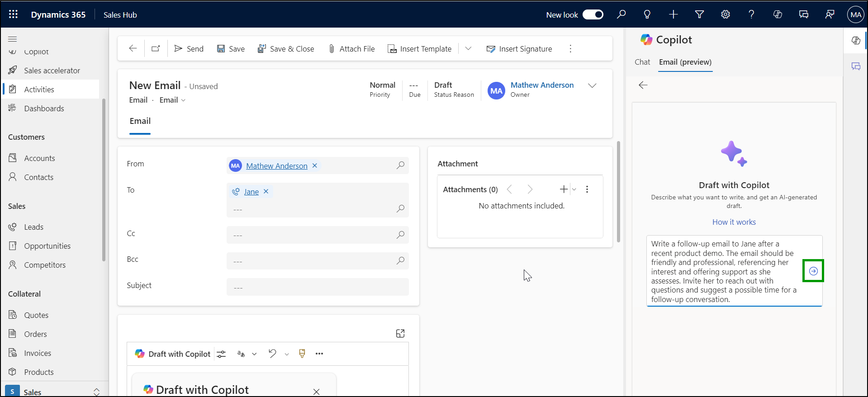Viewport: 868px width, 397px height.
Task: Undo the last edit in the editor
Action: (x=272, y=354)
